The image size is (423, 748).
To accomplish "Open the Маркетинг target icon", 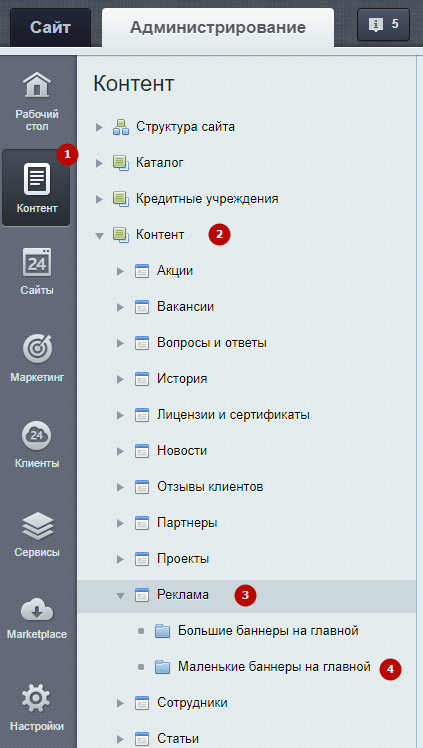I will (x=37, y=349).
